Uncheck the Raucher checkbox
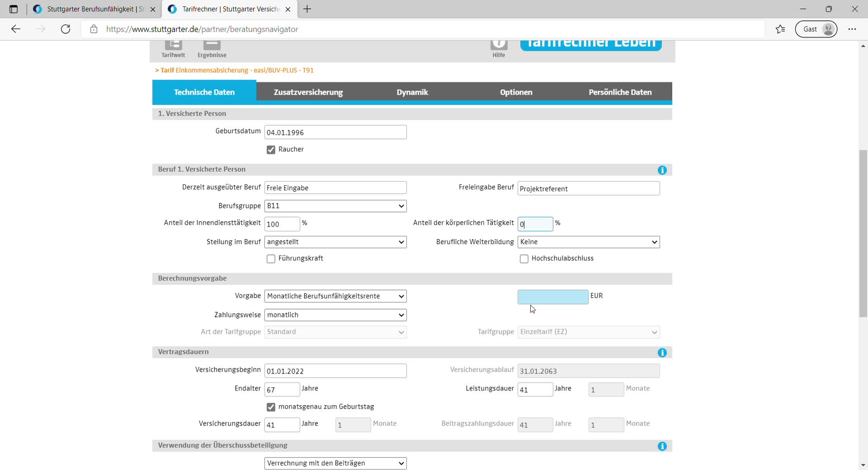868x470 pixels. pyautogui.click(x=271, y=150)
